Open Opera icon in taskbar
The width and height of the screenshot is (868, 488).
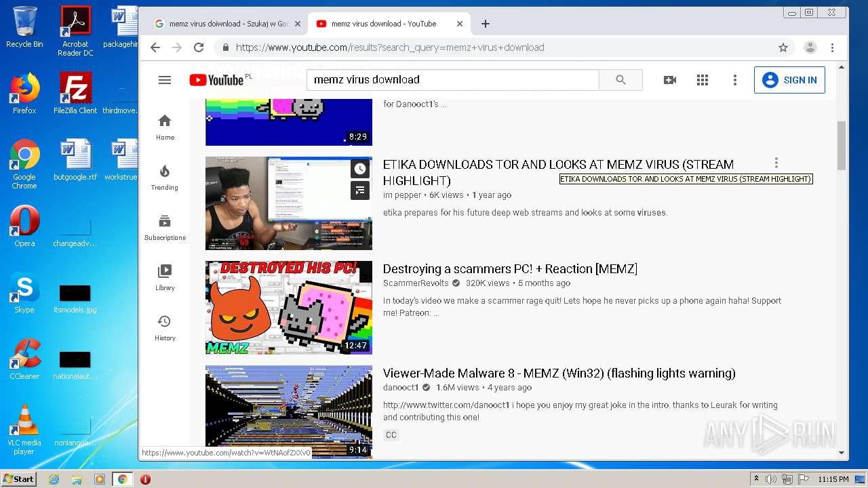pyautogui.click(x=145, y=479)
